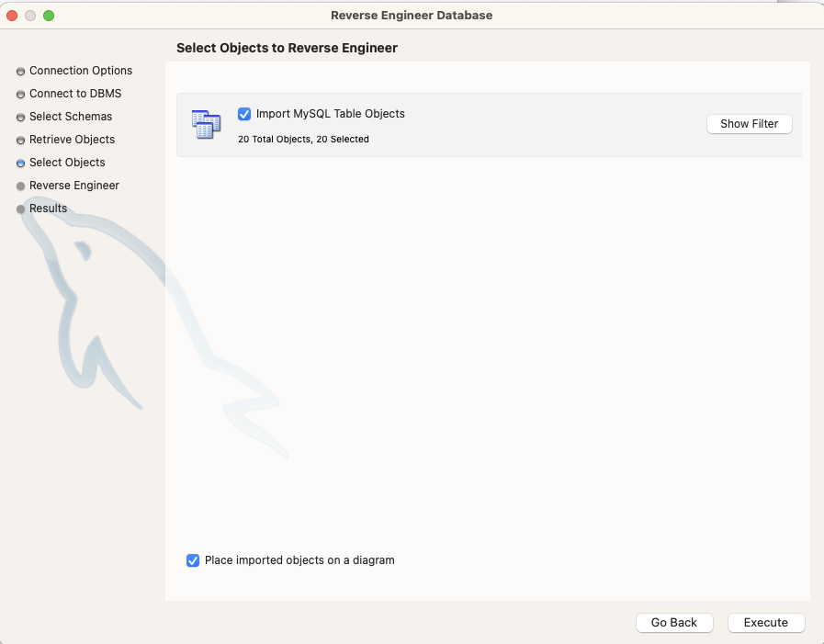
Task: Click the Results step bullet
Action: pos(20,209)
